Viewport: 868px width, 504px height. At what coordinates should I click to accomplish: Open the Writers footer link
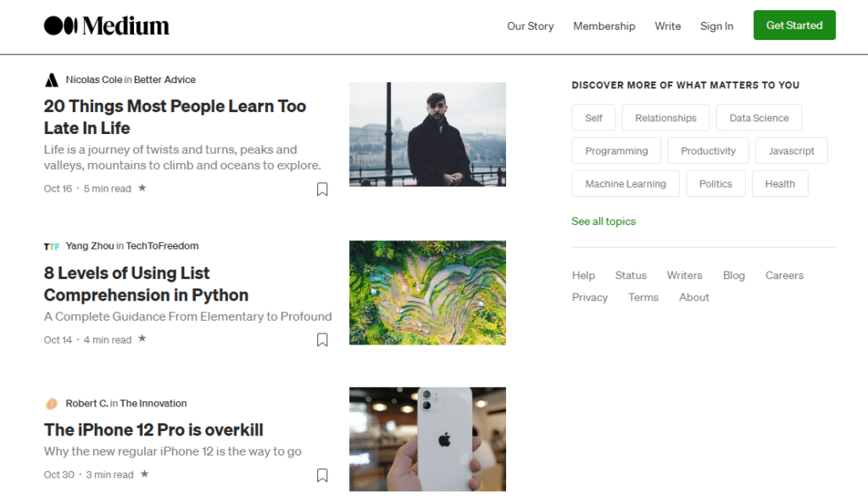(x=684, y=275)
